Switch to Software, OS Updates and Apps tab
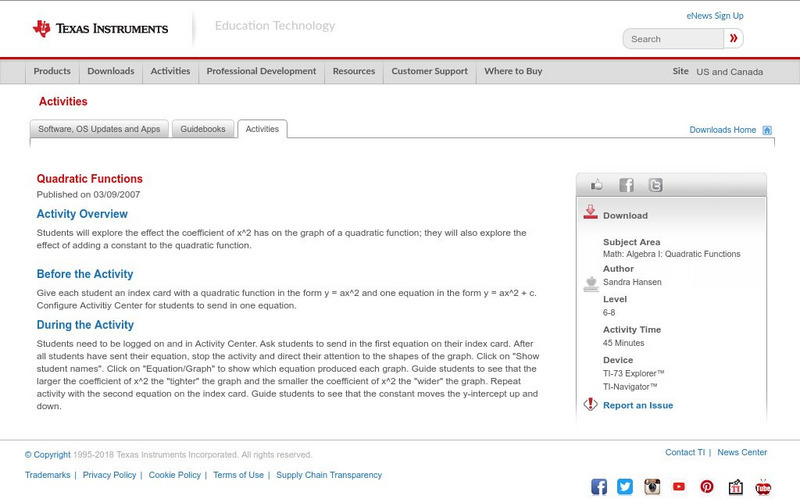The height and width of the screenshot is (499, 800). [x=99, y=129]
